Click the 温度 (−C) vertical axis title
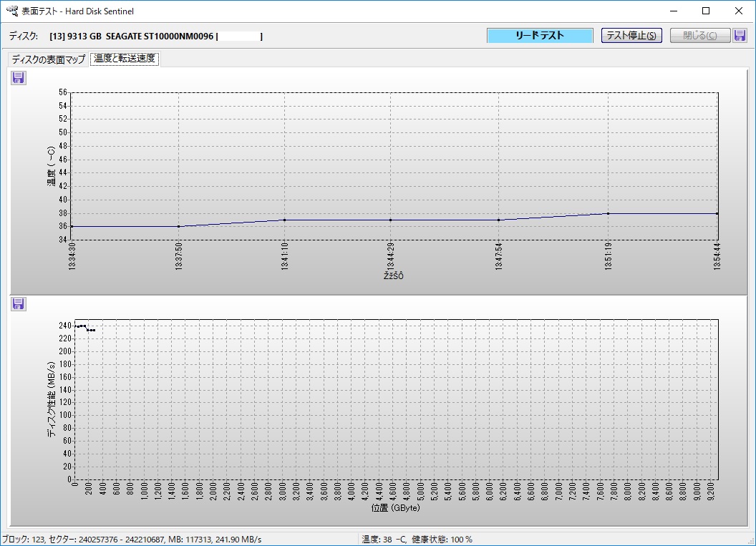This screenshot has width=756, height=546. pyautogui.click(x=51, y=166)
